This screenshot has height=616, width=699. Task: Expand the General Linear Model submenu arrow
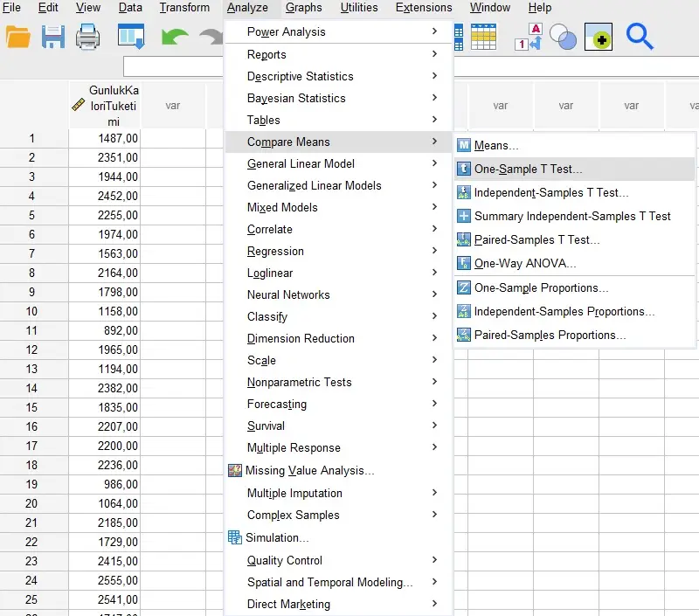point(434,163)
